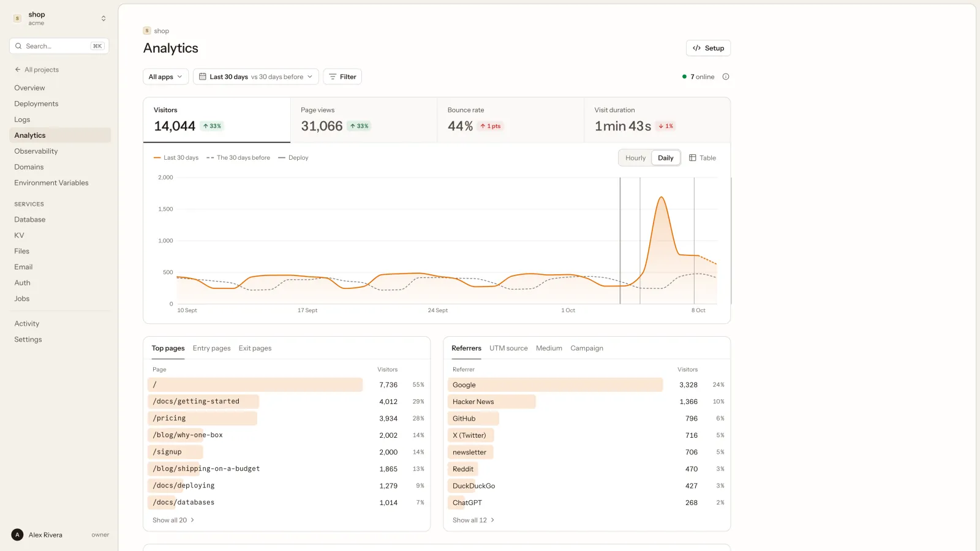Click the deploy marker line near 8 Oct

tap(694, 241)
